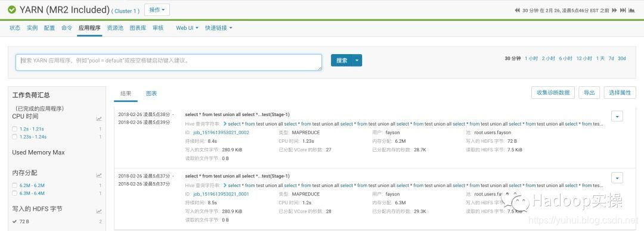Screen dimensions: 644x231
Task: Click the 72 B filter label
Action: [x=24, y=221]
